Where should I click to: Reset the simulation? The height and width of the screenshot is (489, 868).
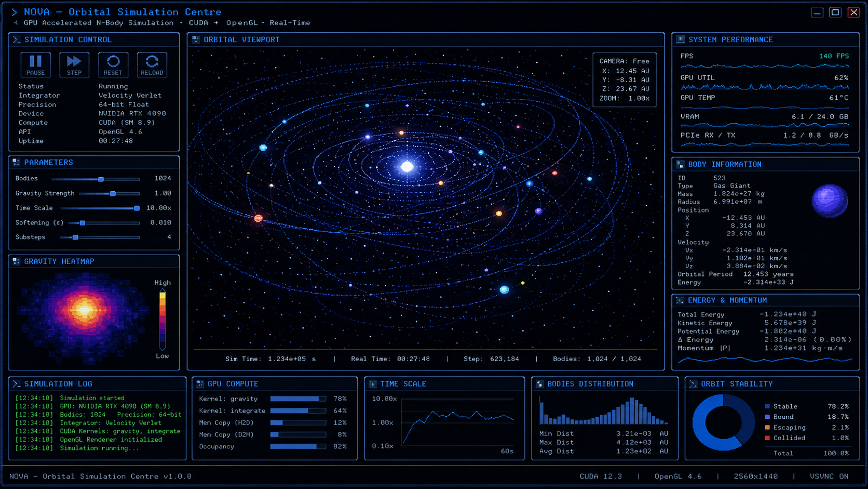tap(113, 65)
